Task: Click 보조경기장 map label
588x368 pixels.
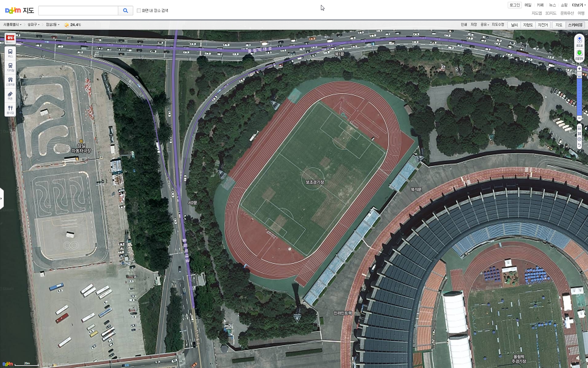Action: (315, 182)
